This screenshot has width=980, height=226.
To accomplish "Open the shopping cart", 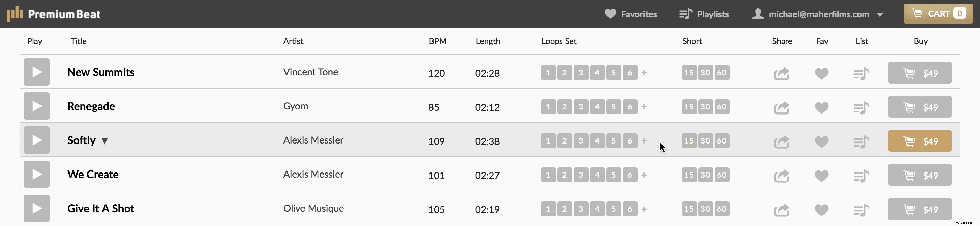I will 938,14.
